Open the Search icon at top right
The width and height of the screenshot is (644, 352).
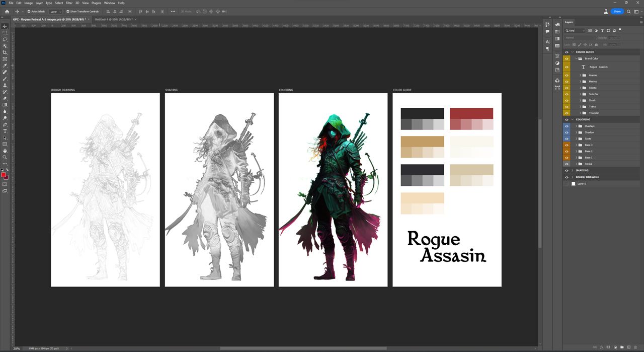point(629,11)
